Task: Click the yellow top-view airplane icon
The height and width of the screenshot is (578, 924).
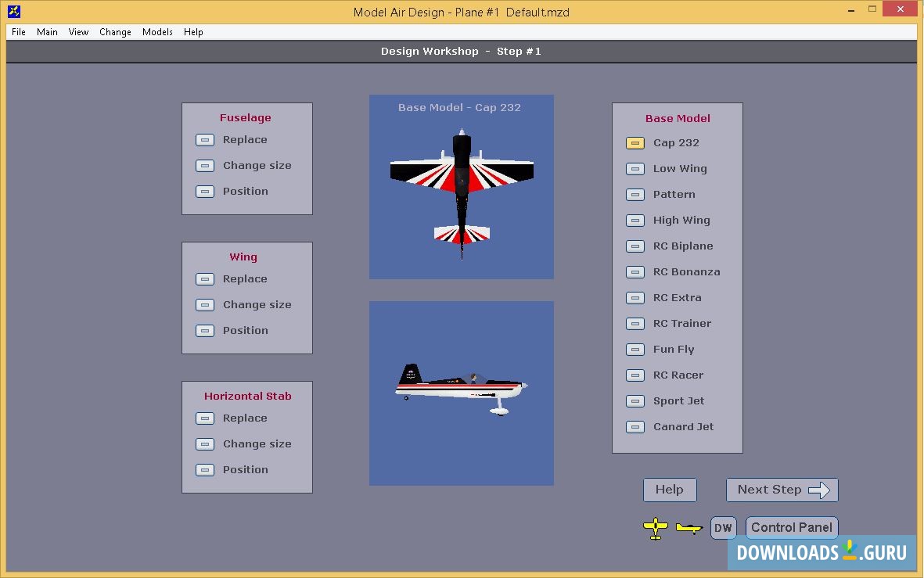Action: click(x=656, y=528)
